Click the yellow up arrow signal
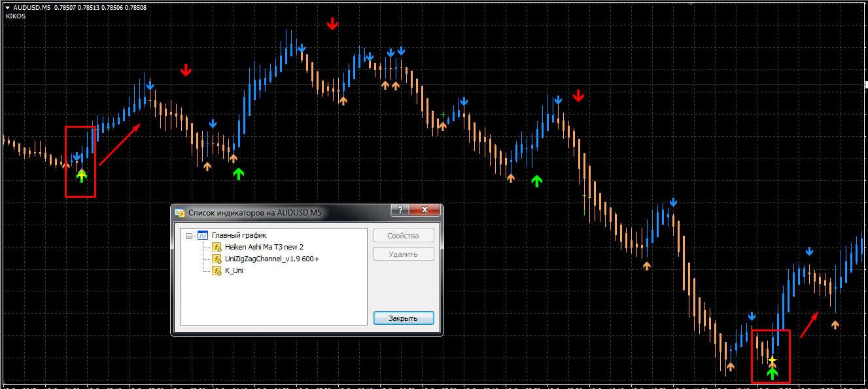 [82, 175]
